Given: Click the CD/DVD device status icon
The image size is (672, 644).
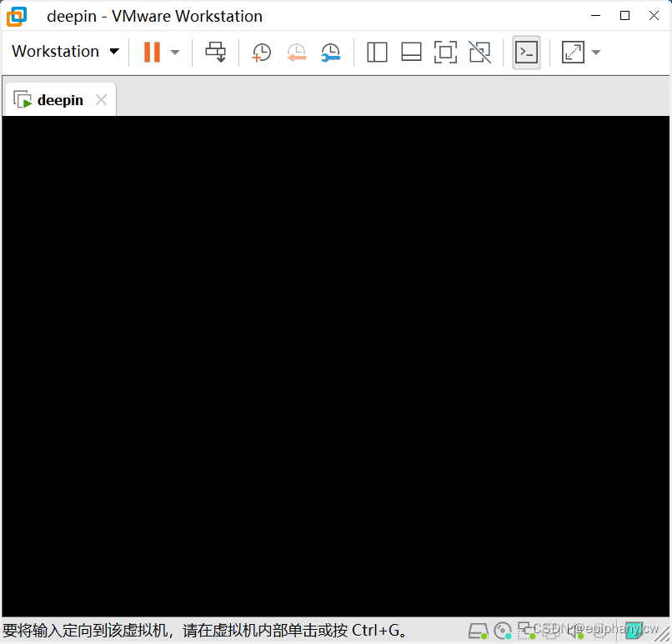Looking at the screenshot, I should pyautogui.click(x=502, y=631).
